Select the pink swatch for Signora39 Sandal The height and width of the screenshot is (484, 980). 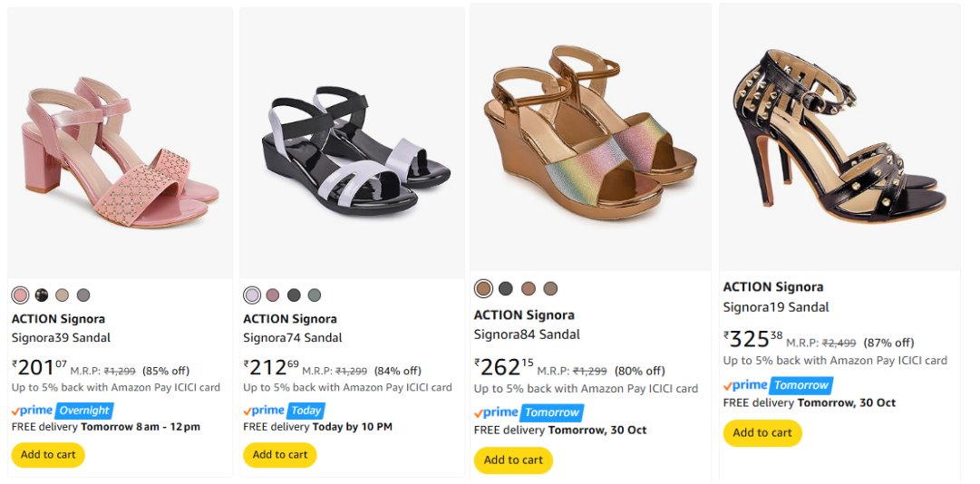(20, 295)
